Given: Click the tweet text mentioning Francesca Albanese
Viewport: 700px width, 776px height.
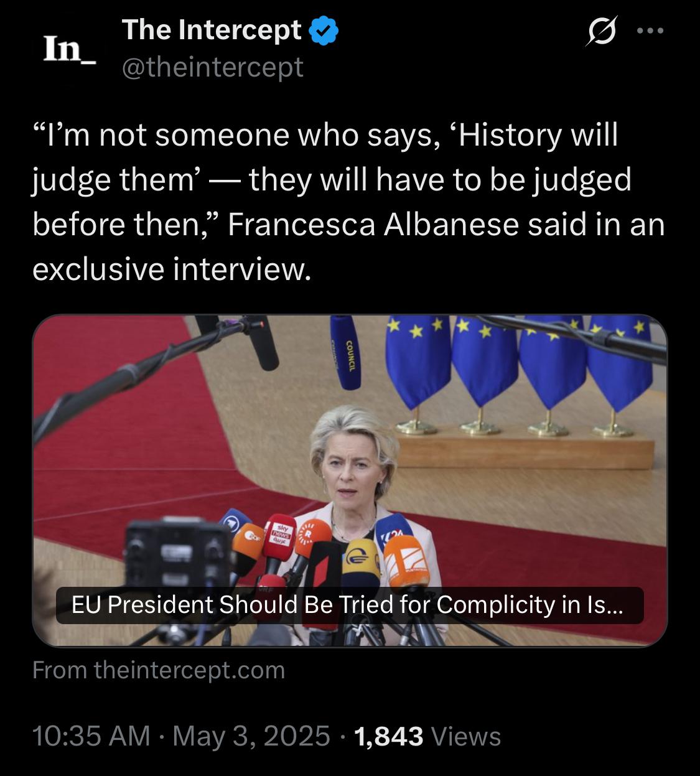Looking at the screenshot, I should (x=348, y=202).
